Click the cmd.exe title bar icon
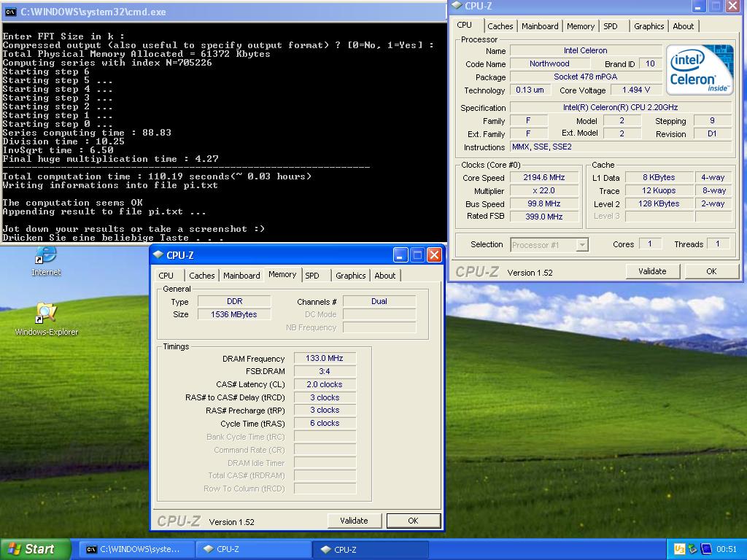Screen dimensions: 747x560 point(10,12)
